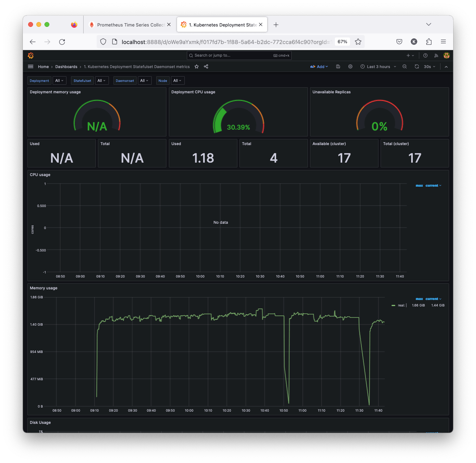Sort CPU usage legend by current
This screenshot has height=463, width=476.
point(432,185)
